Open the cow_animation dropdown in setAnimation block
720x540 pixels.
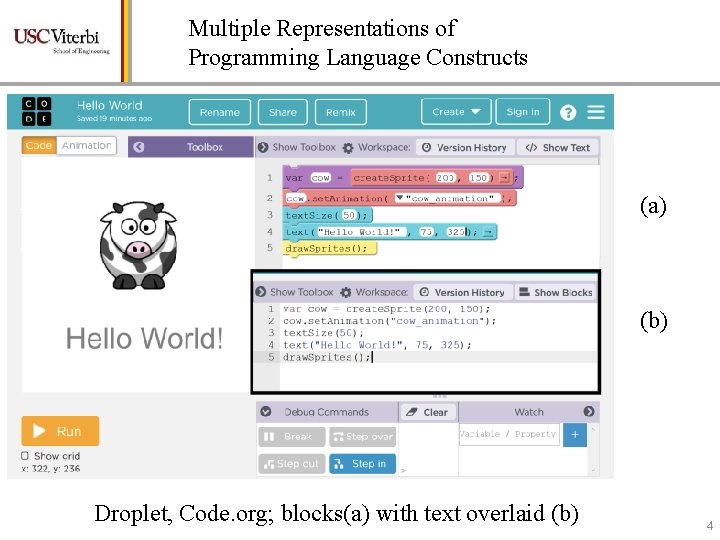click(x=399, y=198)
